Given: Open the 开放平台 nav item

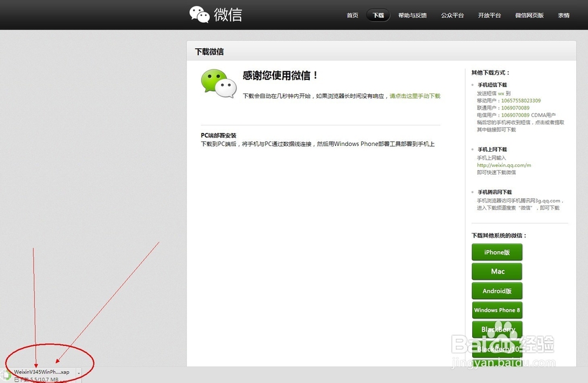Looking at the screenshot, I should (x=489, y=15).
